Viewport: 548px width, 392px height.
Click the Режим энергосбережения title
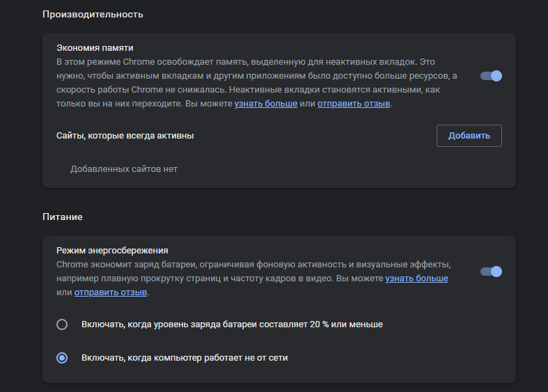113,251
